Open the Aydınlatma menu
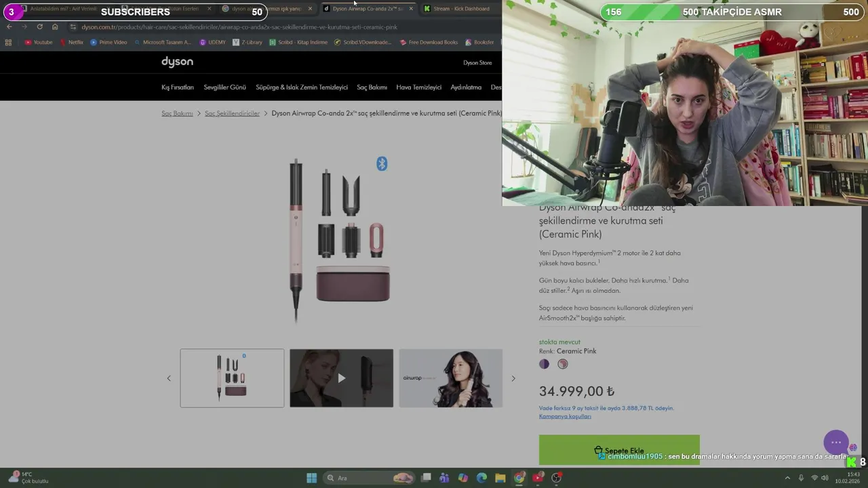This screenshot has width=868, height=488. [466, 87]
